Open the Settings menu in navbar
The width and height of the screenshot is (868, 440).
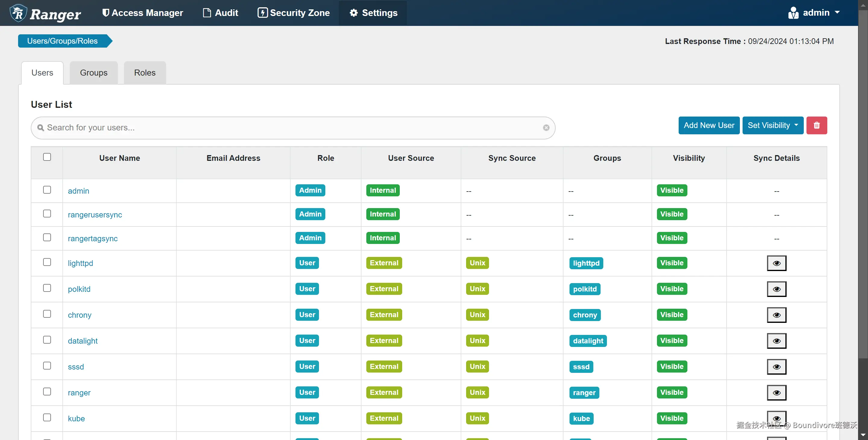click(373, 13)
